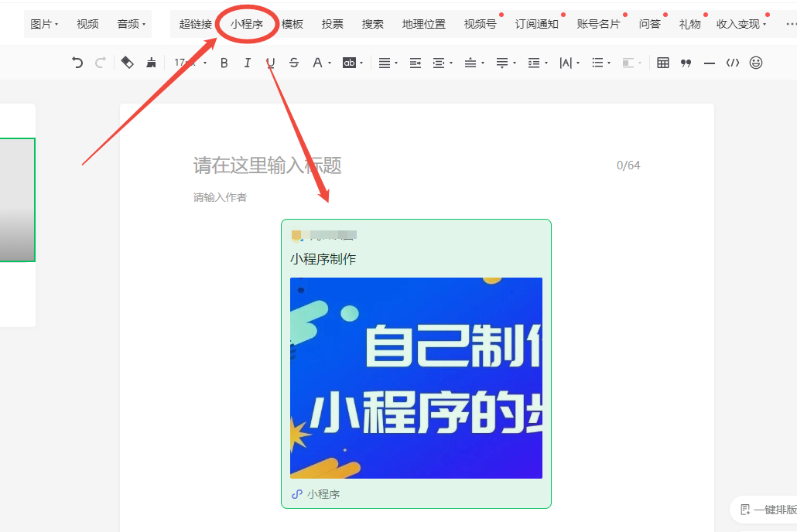
Task: Activate the format painter brush
Action: [151, 63]
